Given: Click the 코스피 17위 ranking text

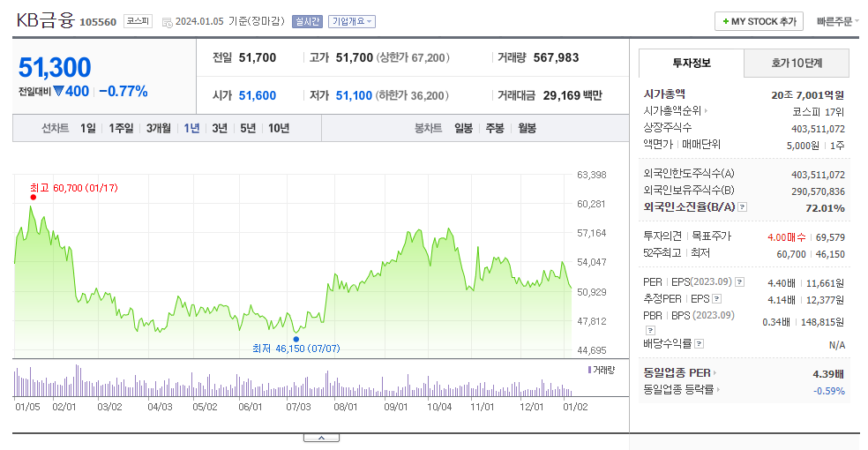Looking at the screenshot, I should pos(819,112).
